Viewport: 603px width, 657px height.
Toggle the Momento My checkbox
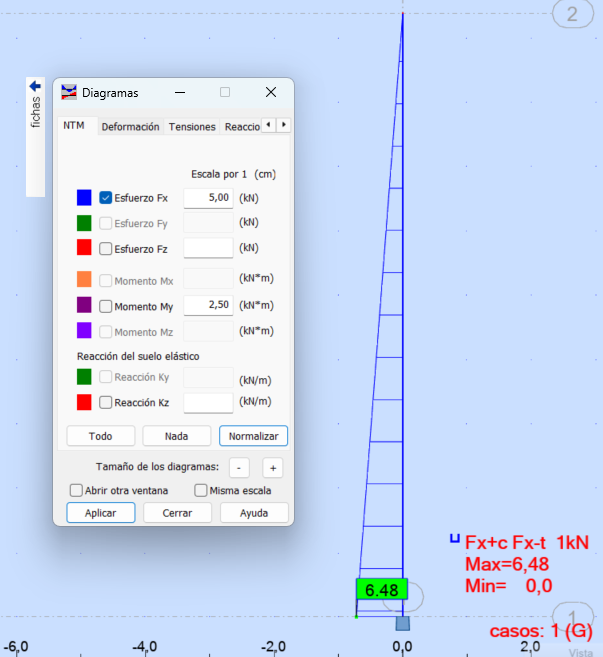pyautogui.click(x=106, y=306)
